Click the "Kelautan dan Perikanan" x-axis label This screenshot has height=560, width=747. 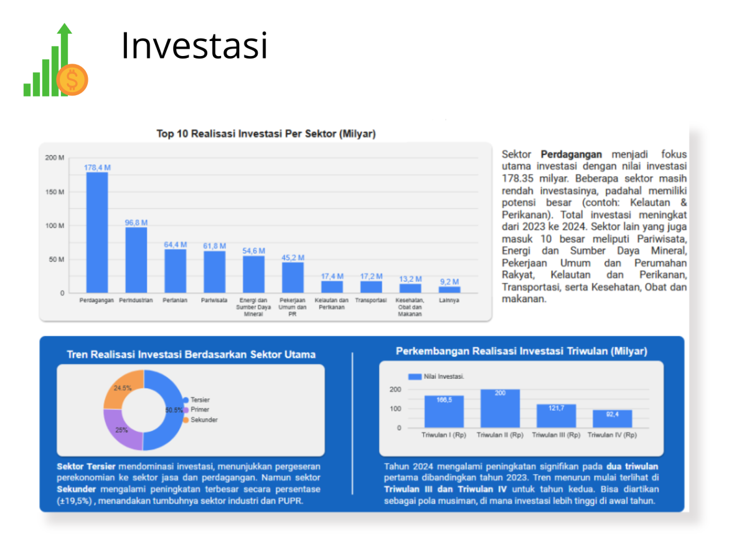coord(332,304)
